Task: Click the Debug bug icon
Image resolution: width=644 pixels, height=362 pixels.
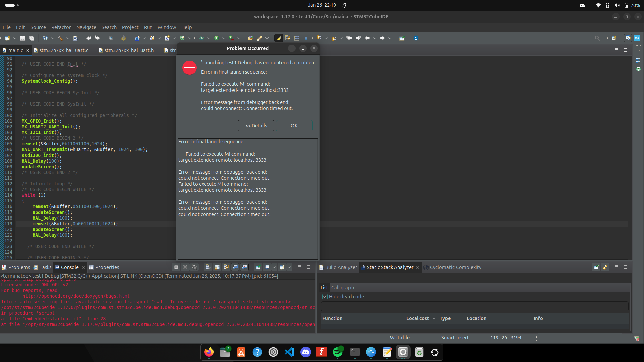Action: tap(201, 38)
